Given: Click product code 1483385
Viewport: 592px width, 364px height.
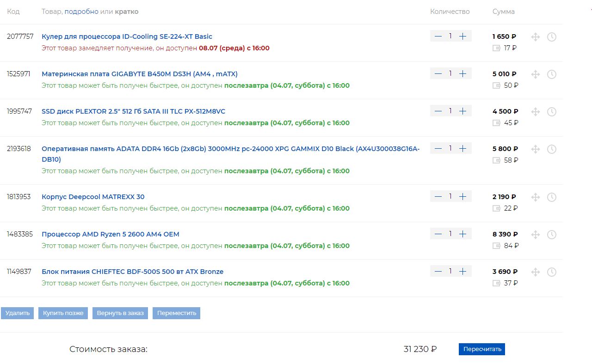Looking at the screenshot, I should click(x=20, y=234).
